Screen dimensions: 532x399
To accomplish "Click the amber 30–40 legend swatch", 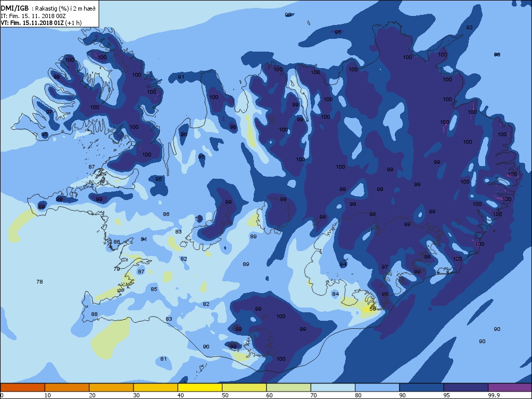I will tap(156, 387).
